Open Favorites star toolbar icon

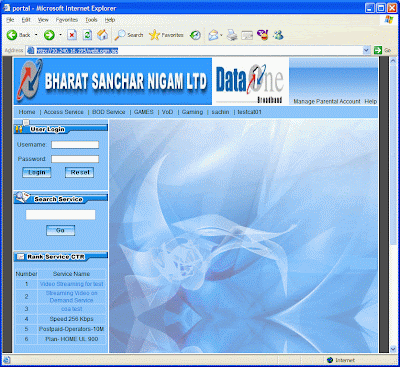154,35
